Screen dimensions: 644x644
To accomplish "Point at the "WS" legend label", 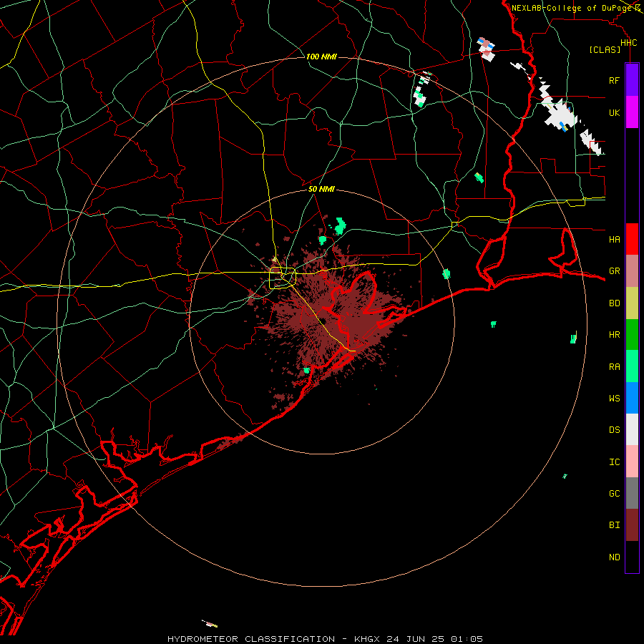I will click(x=615, y=398).
